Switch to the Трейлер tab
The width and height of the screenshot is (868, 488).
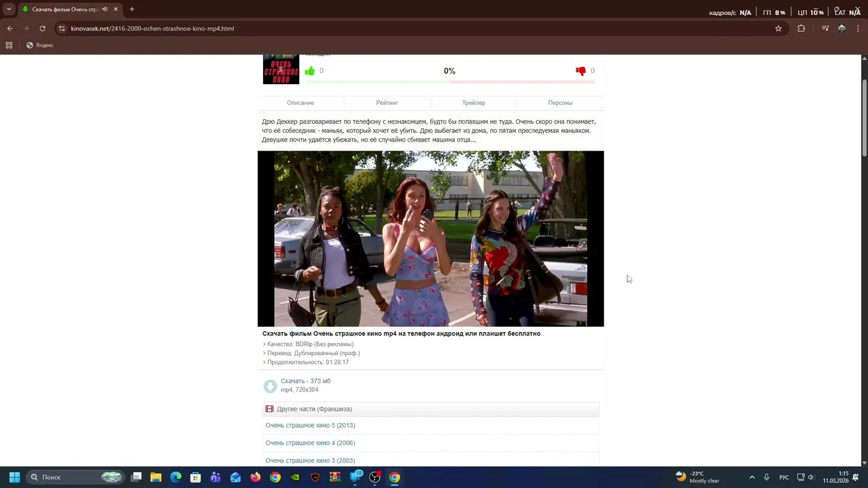click(x=473, y=103)
